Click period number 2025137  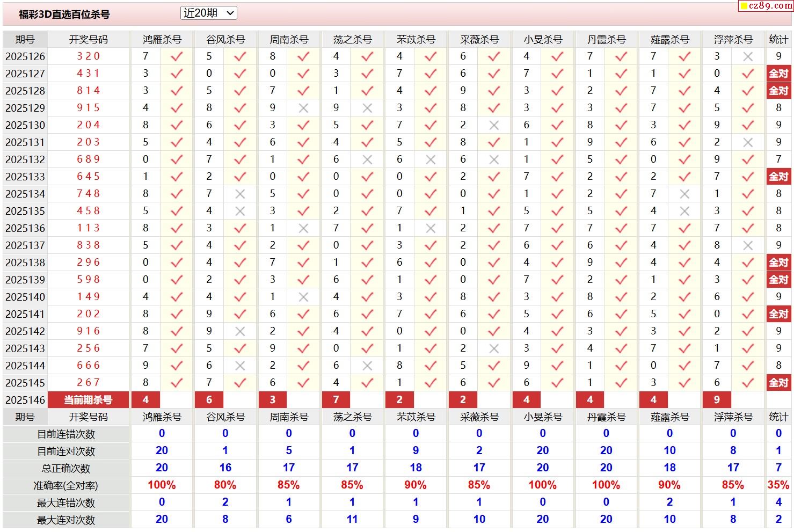coord(25,245)
